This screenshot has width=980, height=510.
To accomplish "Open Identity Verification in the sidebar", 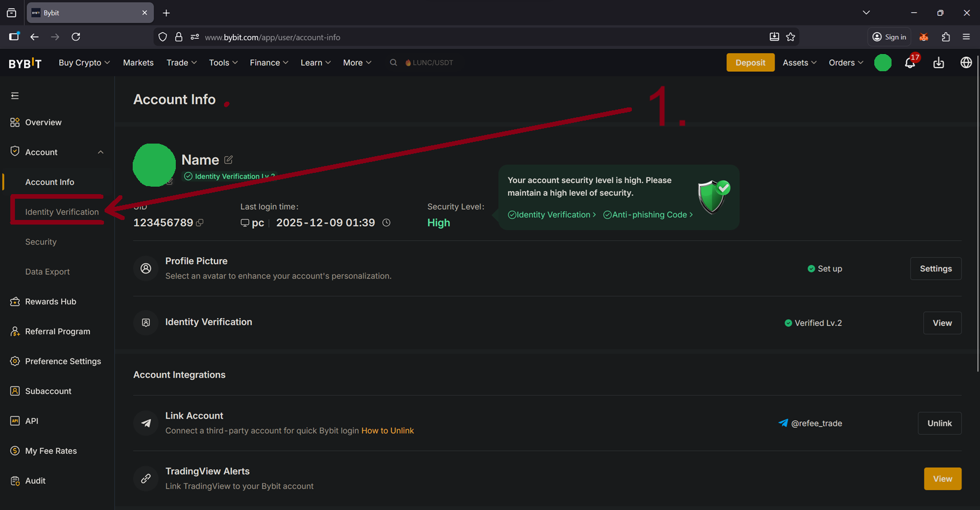I will (61, 212).
